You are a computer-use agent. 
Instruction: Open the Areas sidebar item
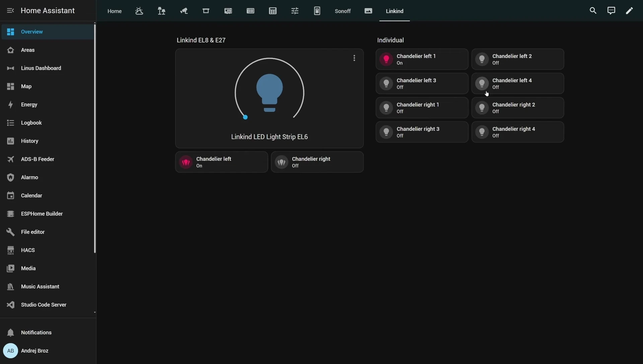click(x=48, y=50)
